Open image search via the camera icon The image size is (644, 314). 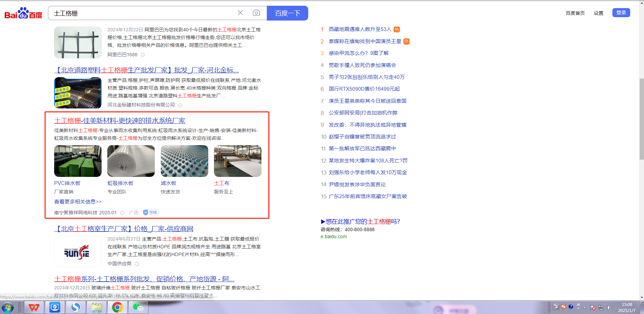256,13
